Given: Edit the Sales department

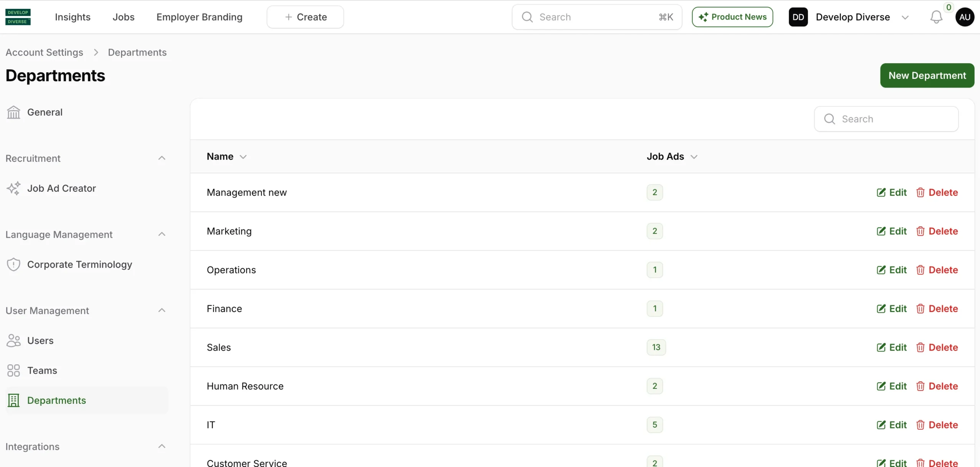Looking at the screenshot, I should click(892, 348).
